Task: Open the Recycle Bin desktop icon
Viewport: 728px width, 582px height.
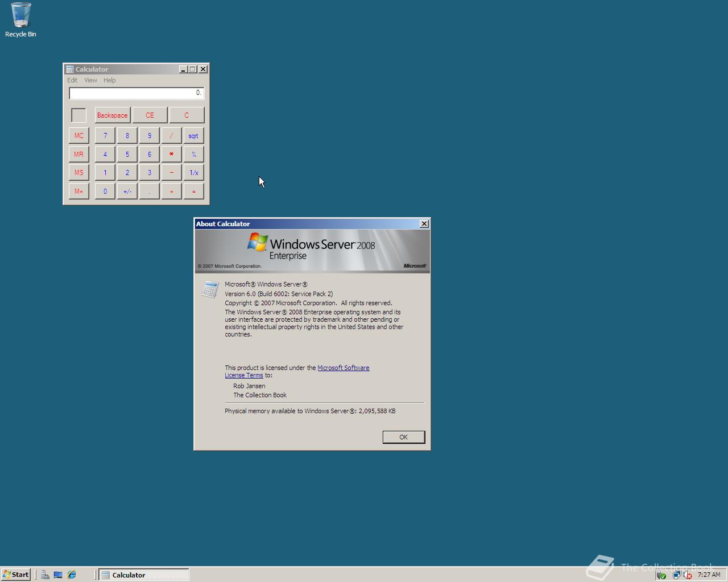Action: click(x=20, y=20)
